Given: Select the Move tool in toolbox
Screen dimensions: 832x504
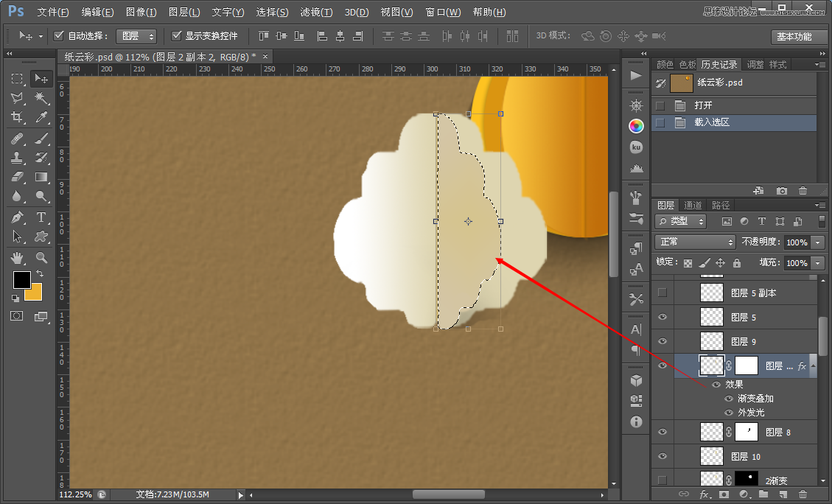Looking at the screenshot, I should coord(41,79).
